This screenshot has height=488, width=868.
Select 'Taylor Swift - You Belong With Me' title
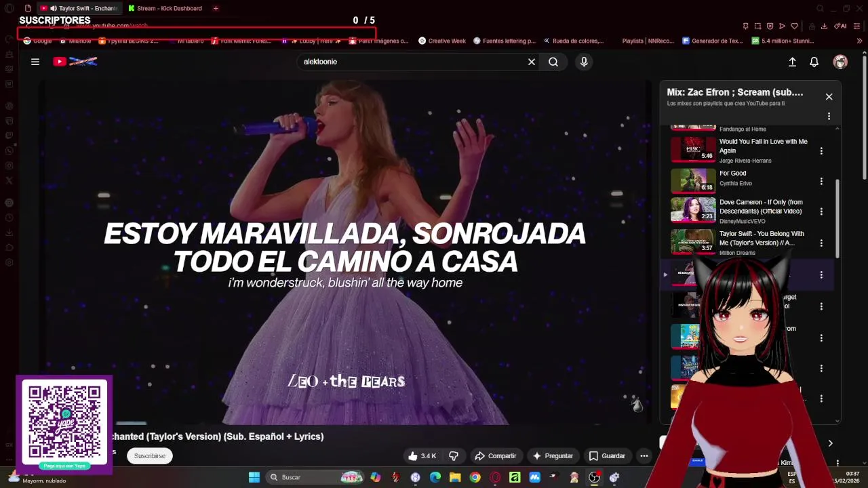762,238
